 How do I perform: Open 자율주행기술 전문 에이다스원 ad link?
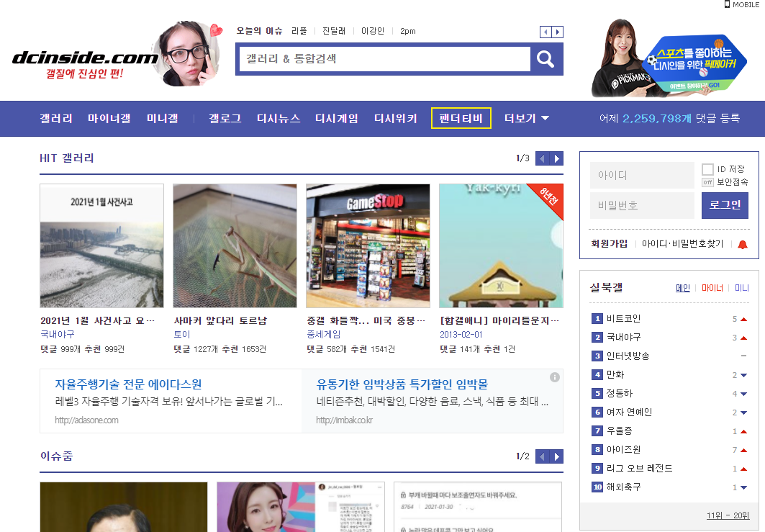coord(128,384)
